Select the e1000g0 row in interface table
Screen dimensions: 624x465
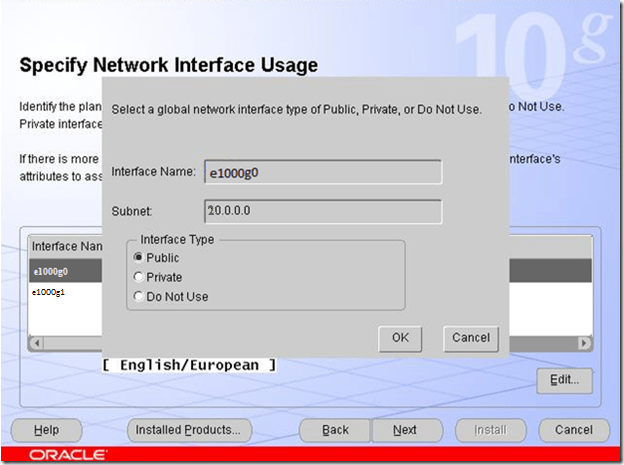click(66, 271)
